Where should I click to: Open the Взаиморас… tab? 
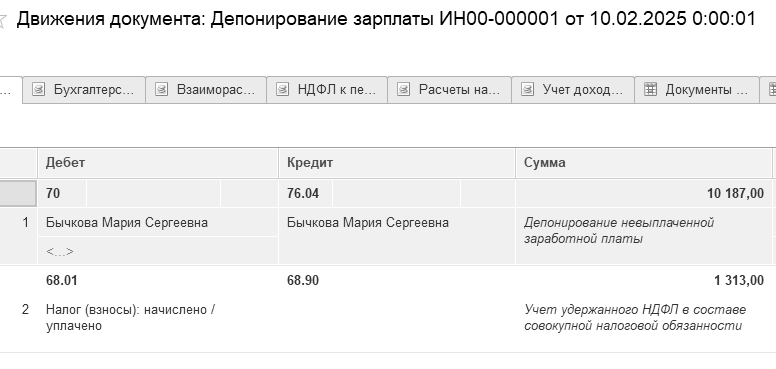pyautogui.click(x=206, y=90)
